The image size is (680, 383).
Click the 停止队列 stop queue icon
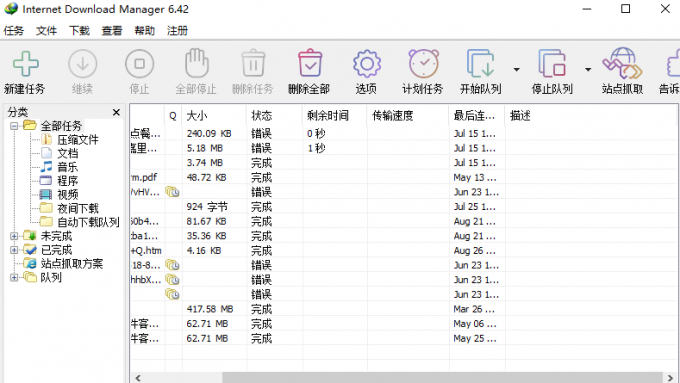[x=552, y=63]
